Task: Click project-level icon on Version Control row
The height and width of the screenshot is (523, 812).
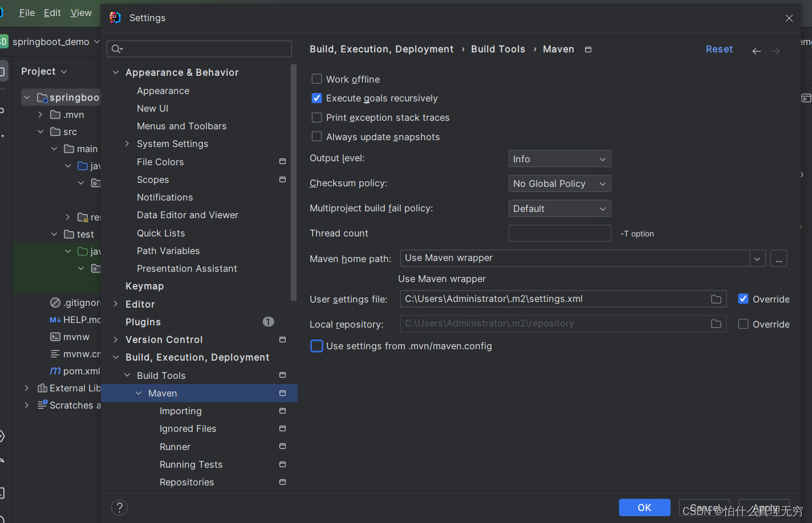Action: click(282, 340)
